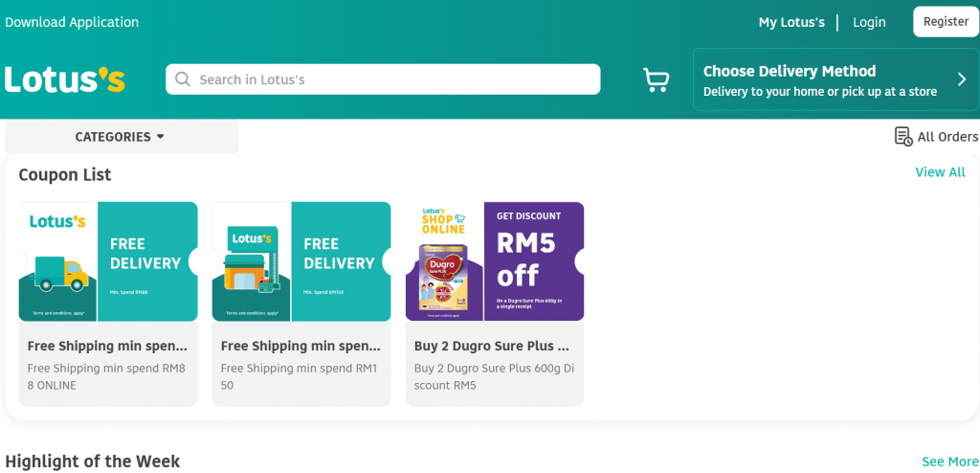Image resolution: width=980 pixels, height=473 pixels.
Task: Click the chevron arrow on Choose Delivery Method
Action: click(962, 79)
